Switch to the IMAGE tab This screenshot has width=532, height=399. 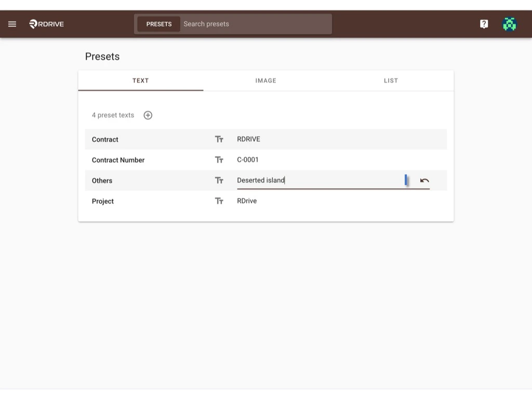(265, 81)
